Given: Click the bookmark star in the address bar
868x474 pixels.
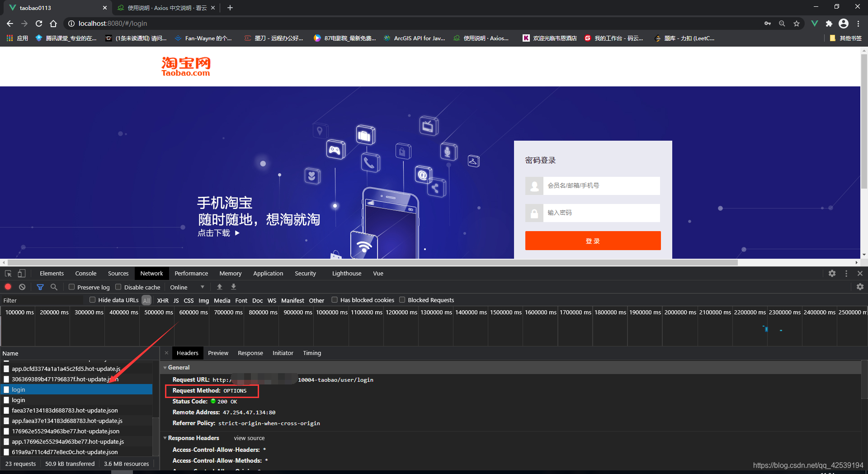Looking at the screenshot, I should [797, 23].
